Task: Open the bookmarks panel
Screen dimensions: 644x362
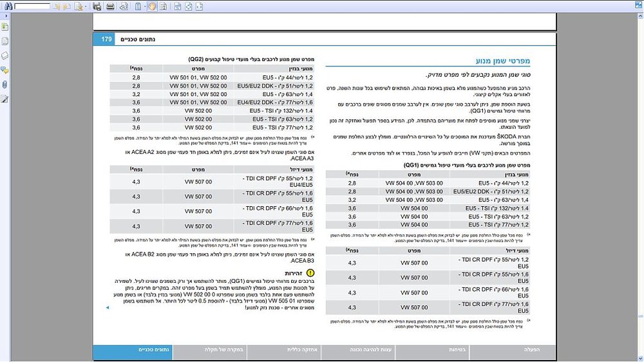Action: tap(5, 27)
